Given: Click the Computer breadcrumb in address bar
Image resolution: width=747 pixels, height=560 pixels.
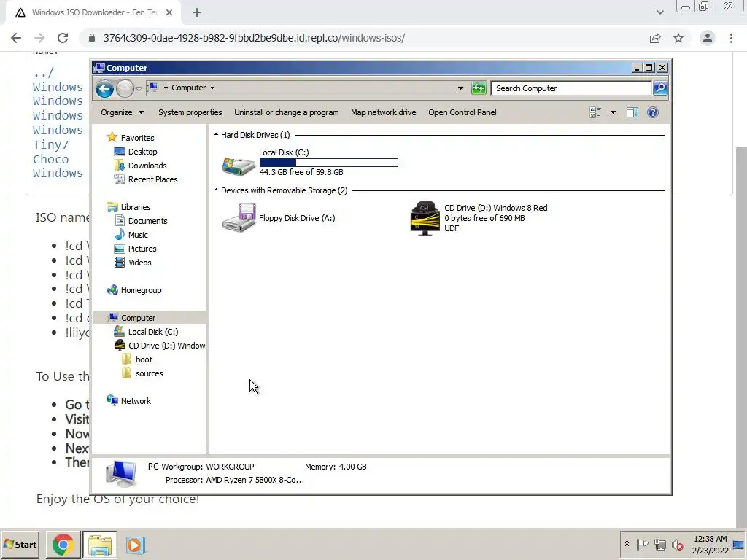Looking at the screenshot, I should pos(189,87).
